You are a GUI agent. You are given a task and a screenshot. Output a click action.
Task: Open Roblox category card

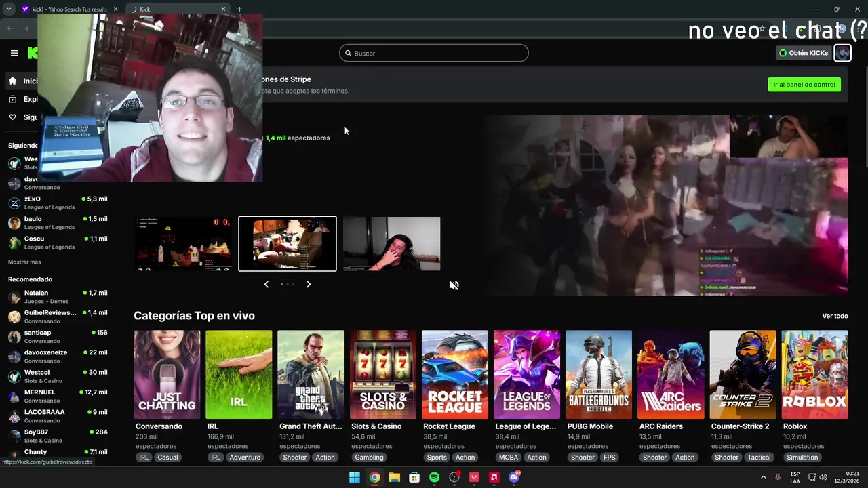pyautogui.click(x=815, y=374)
